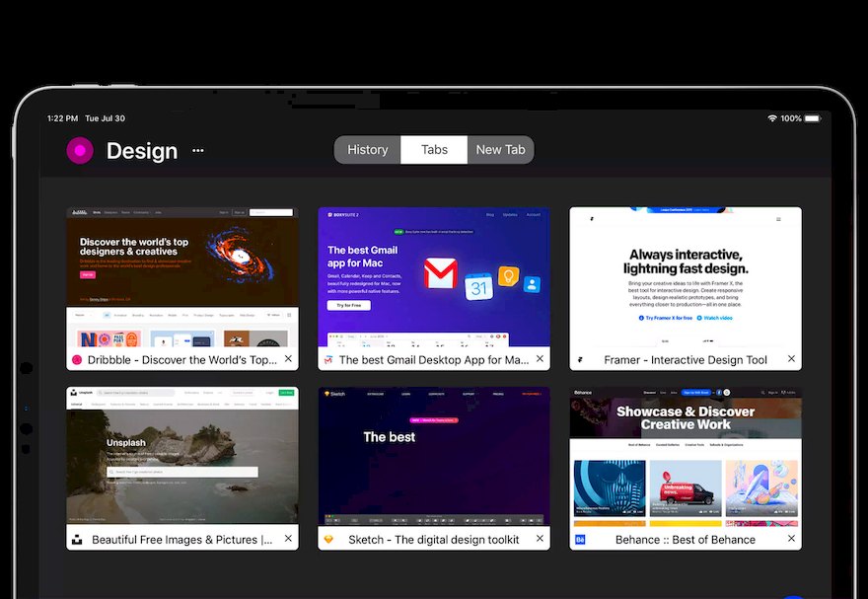
Task: Select the Tabs segment
Action: tap(434, 149)
